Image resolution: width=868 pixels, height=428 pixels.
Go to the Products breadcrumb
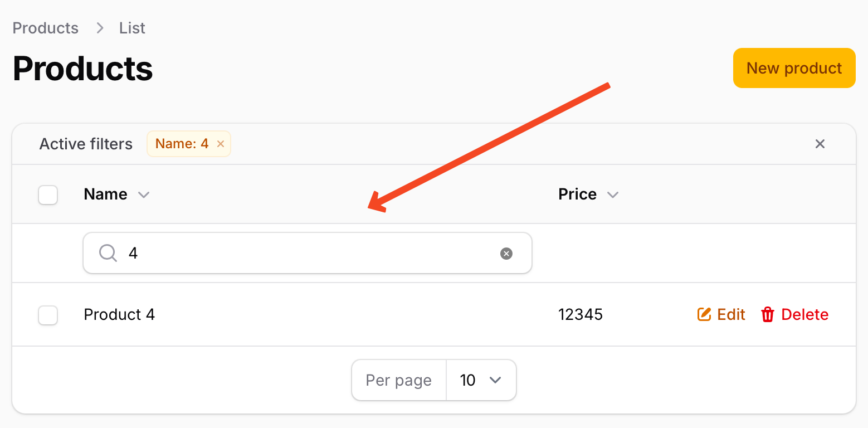point(46,28)
